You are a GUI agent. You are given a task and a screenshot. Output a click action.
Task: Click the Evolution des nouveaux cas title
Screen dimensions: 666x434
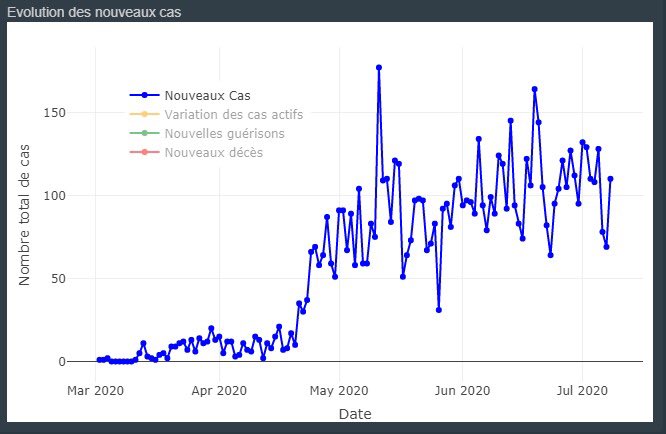pyautogui.click(x=94, y=12)
